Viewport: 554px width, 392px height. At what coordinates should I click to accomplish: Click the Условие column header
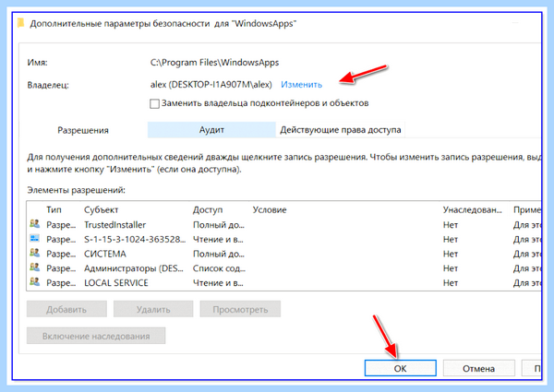coord(270,209)
